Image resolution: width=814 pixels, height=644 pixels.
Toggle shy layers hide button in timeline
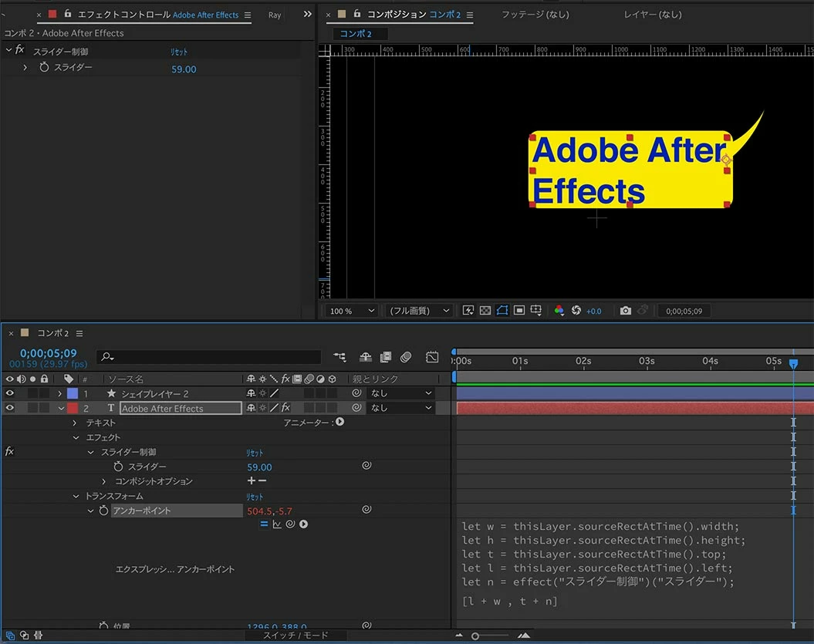pyautogui.click(x=366, y=356)
